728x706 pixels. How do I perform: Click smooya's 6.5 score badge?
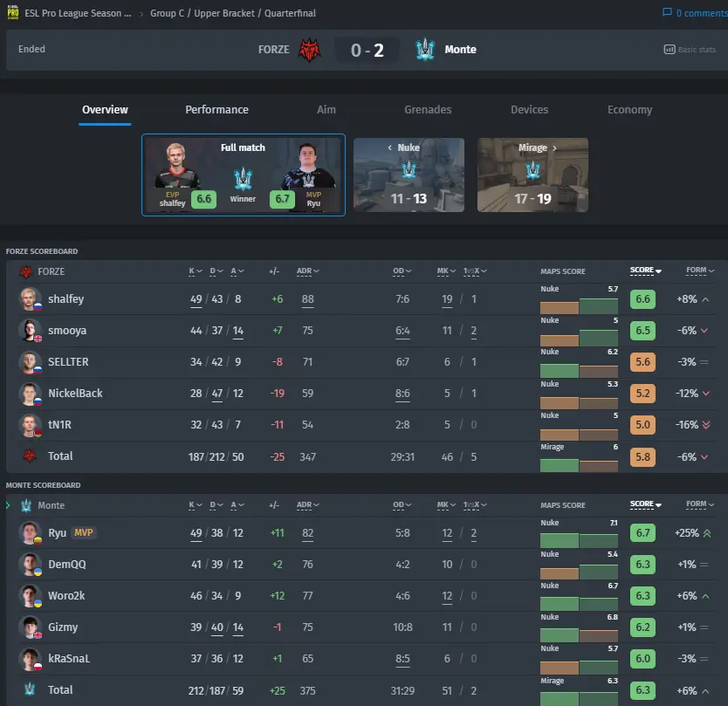tap(642, 331)
